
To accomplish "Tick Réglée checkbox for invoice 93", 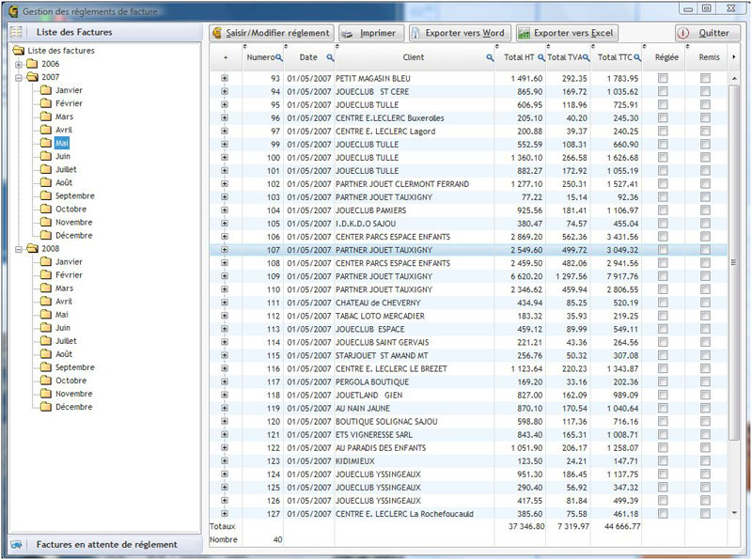I will (663, 78).
